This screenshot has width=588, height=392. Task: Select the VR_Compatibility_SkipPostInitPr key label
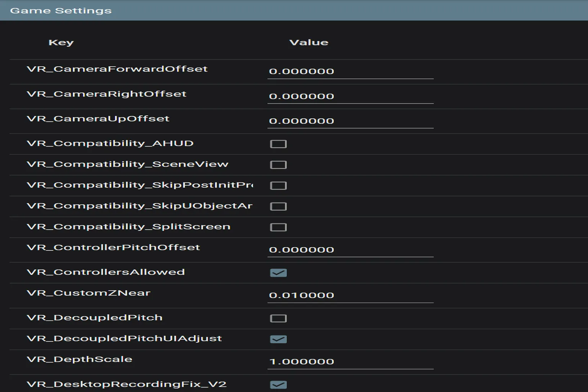(x=140, y=185)
